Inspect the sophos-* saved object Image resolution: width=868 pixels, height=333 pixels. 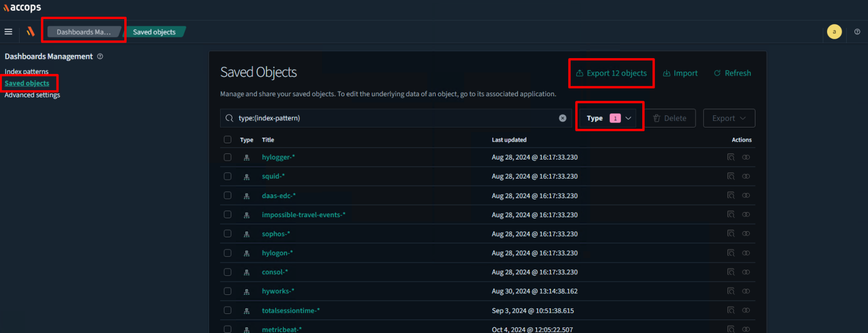[x=731, y=234]
